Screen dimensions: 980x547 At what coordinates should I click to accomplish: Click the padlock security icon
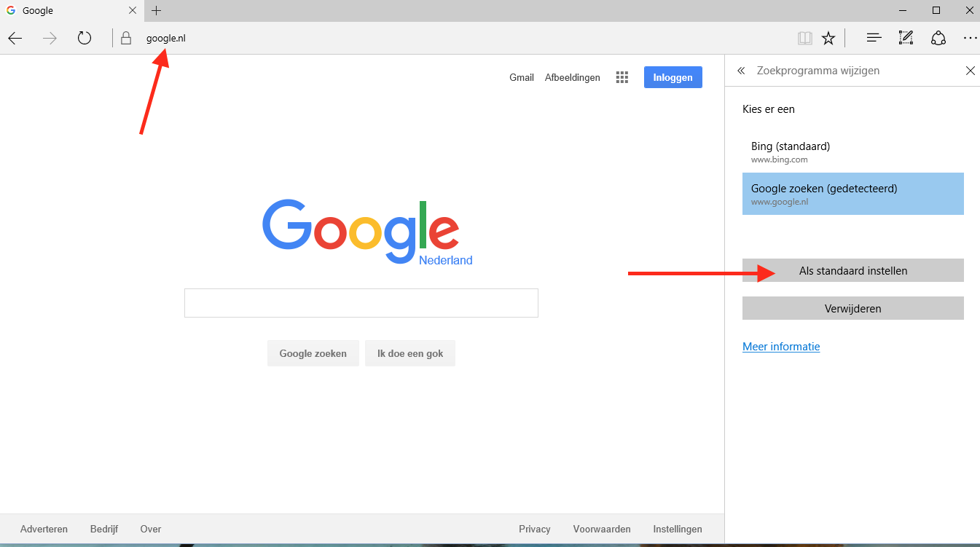126,38
